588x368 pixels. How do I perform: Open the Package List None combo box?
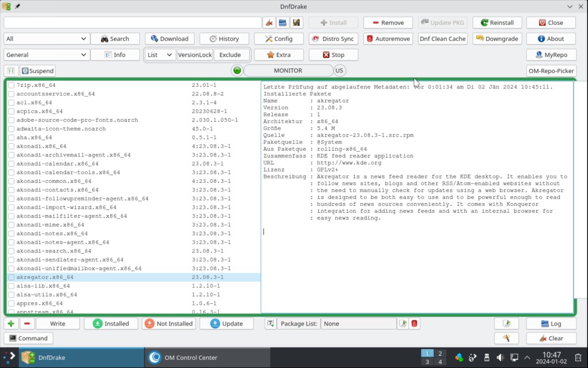coord(358,324)
